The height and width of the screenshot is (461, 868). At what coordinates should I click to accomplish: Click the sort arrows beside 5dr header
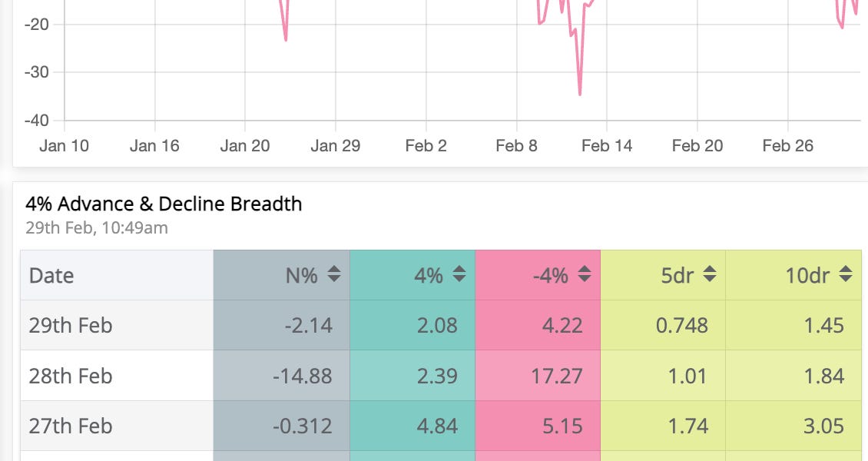[x=708, y=274]
